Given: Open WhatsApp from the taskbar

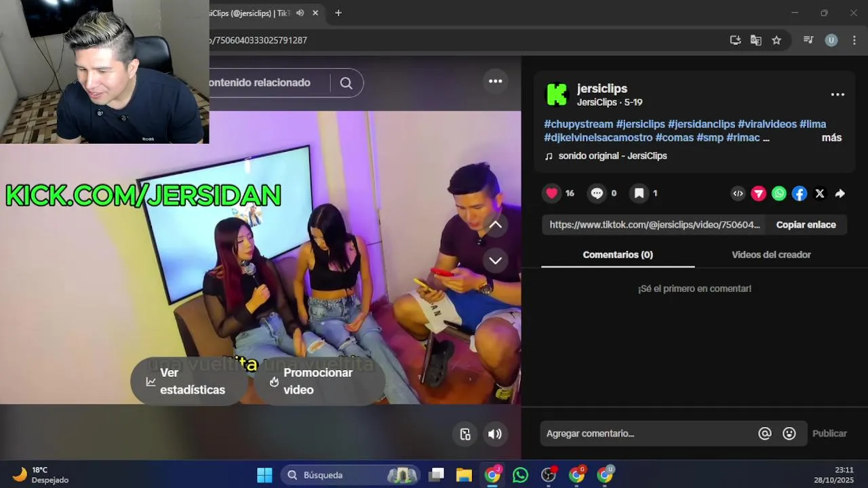Looking at the screenshot, I should pyautogui.click(x=520, y=475).
